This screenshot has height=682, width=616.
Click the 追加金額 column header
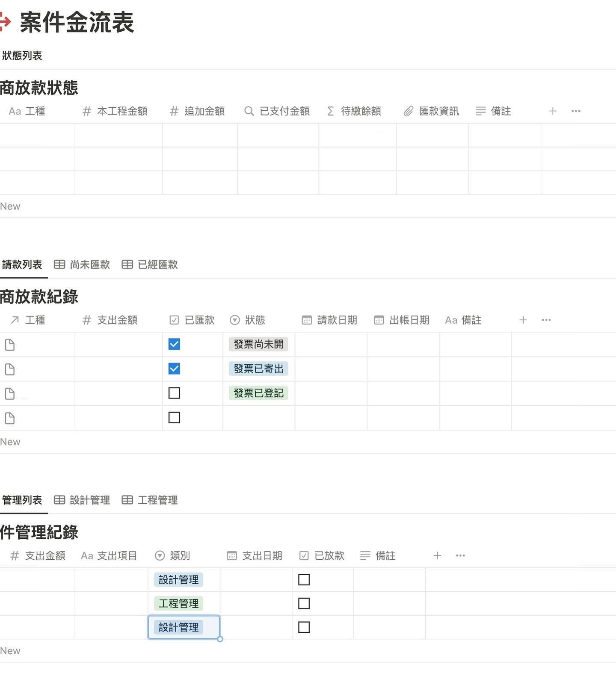197,111
